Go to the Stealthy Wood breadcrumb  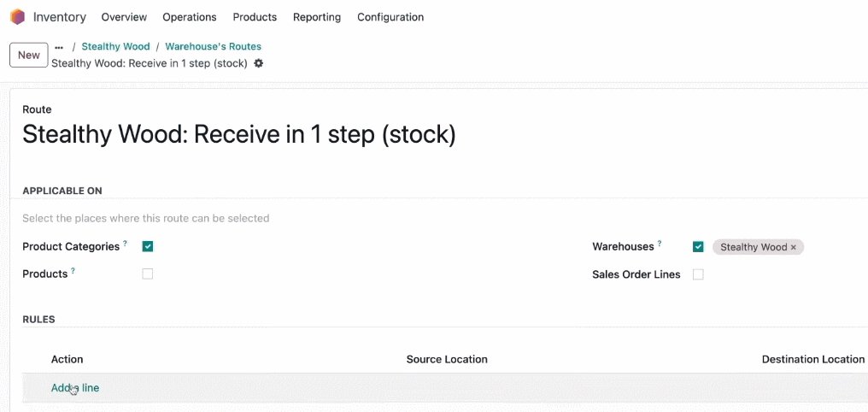[115, 46]
